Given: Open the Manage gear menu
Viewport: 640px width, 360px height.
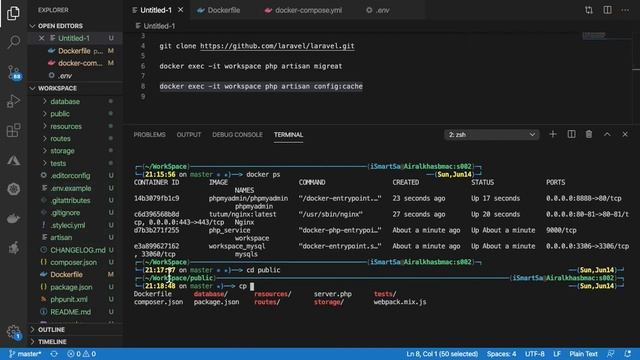Looking at the screenshot, I should (13, 331).
